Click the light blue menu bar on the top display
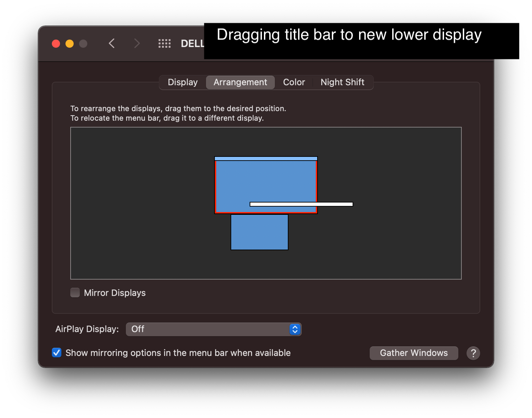 coord(266,159)
